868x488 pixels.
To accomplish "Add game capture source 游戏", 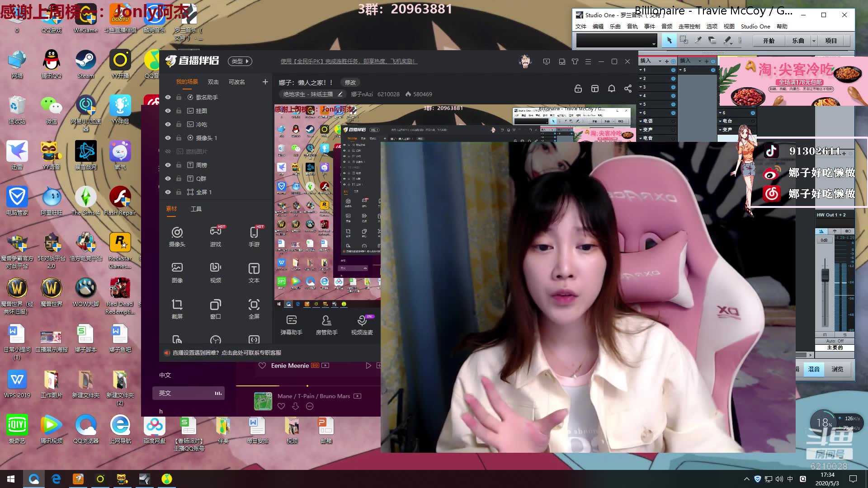I will [215, 236].
